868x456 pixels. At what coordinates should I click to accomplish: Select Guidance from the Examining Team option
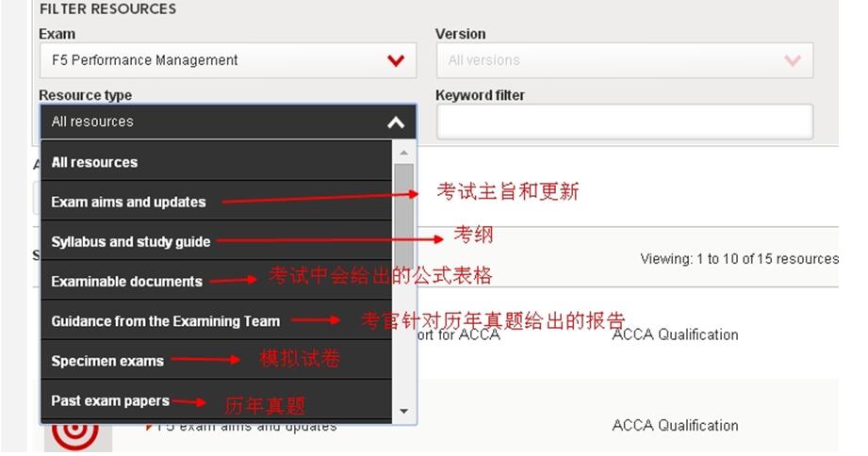(217, 321)
